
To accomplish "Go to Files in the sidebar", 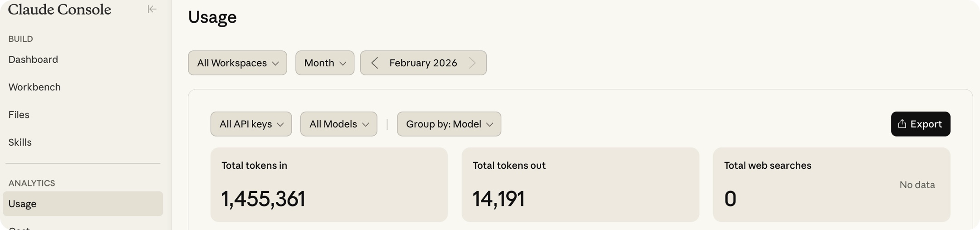I will point(19,115).
